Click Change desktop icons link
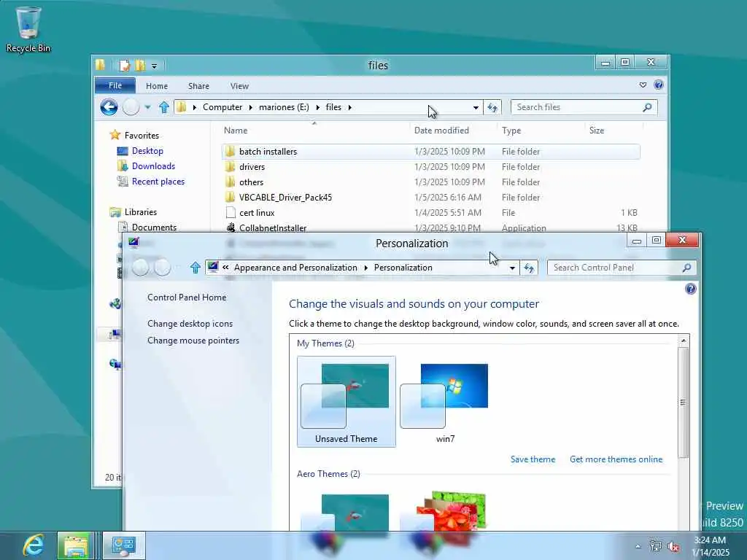Screen dimensions: 747x560 click(x=190, y=324)
